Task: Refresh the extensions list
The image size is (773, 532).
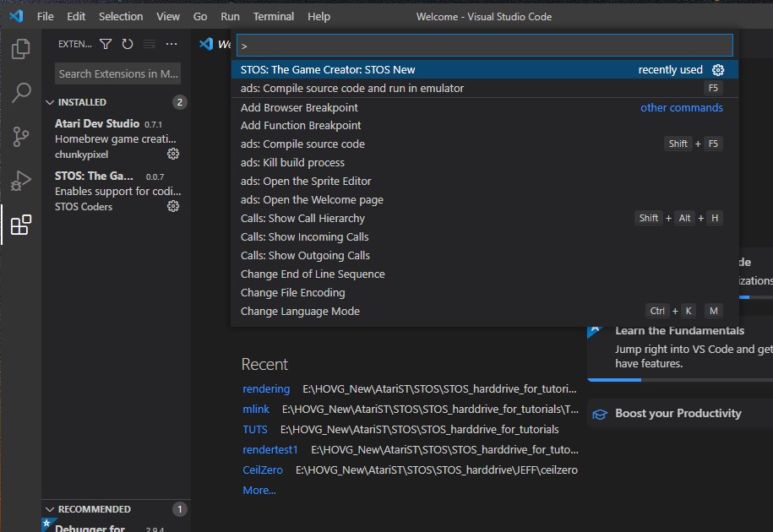Action: pyautogui.click(x=128, y=44)
